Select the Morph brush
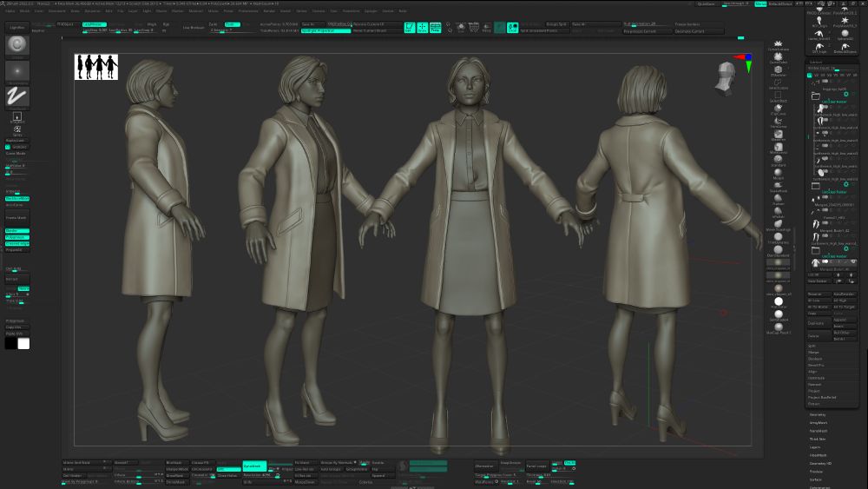Screen dimensions: 868x489 click(x=778, y=174)
